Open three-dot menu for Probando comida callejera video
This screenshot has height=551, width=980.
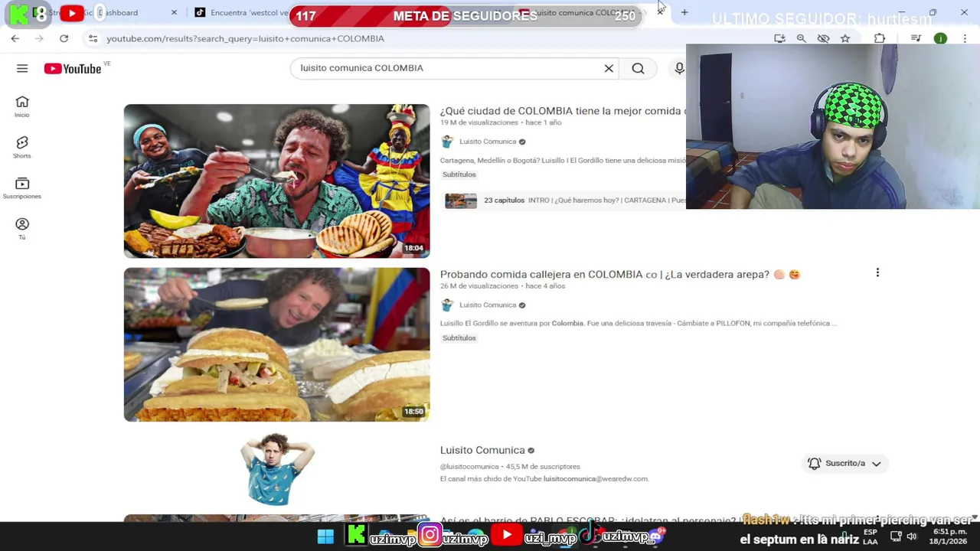[877, 272]
